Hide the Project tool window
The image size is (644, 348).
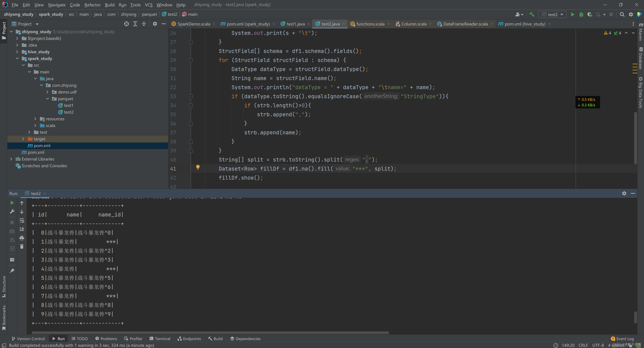[164, 24]
